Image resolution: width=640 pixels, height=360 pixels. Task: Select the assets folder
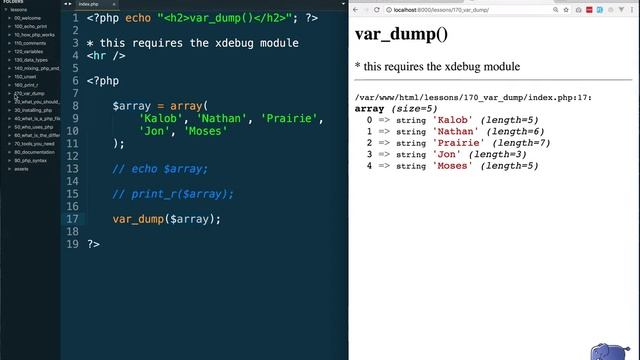[x=21, y=169]
